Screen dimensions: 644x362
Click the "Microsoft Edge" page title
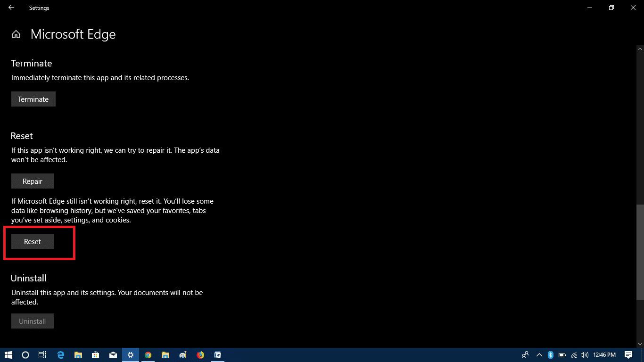[x=73, y=34]
